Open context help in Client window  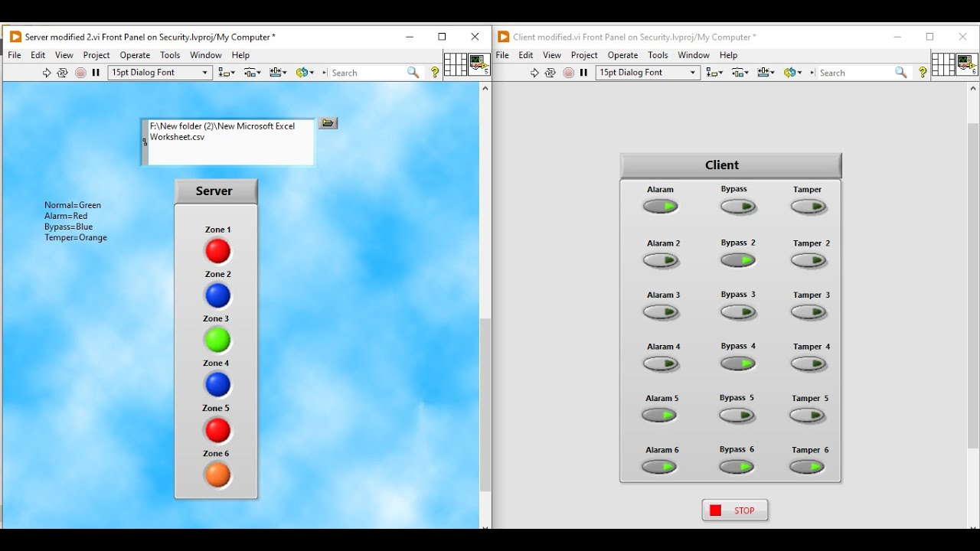(923, 73)
